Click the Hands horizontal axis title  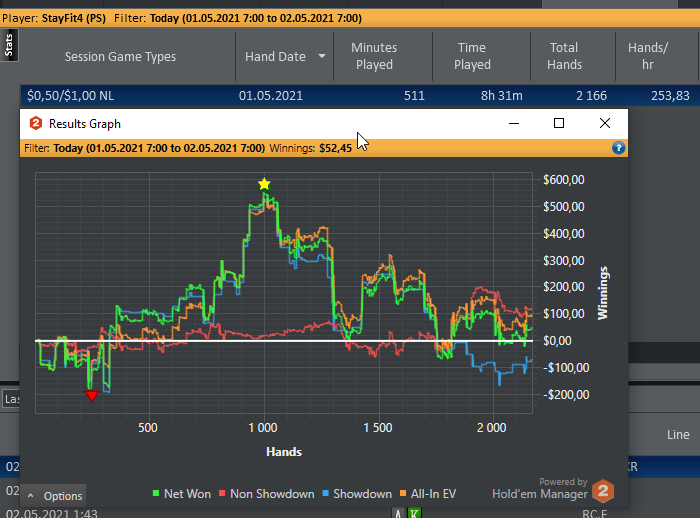[x=284, y=452]
